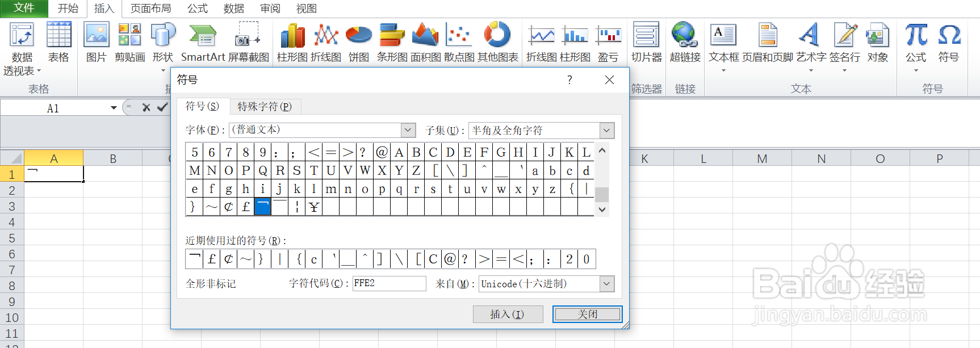Open 其他图表 other charts
The image size is (980, 348).
(x=497, y=35)
